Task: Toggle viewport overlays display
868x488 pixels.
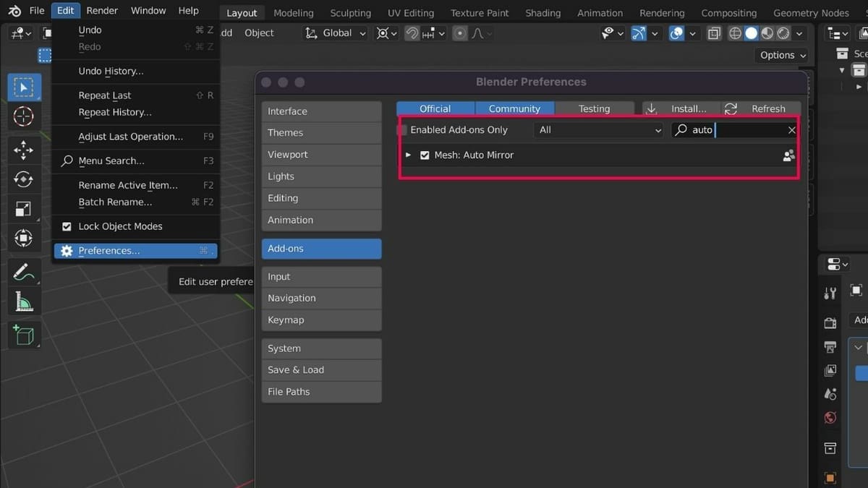Action: tap(676, 33)
